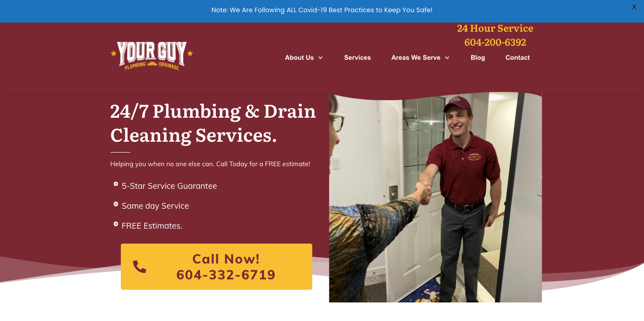The width and height of the screenshot is (644, 321).
Task: Click the Covid-19 best practices notice text
Action: [322, 10]
